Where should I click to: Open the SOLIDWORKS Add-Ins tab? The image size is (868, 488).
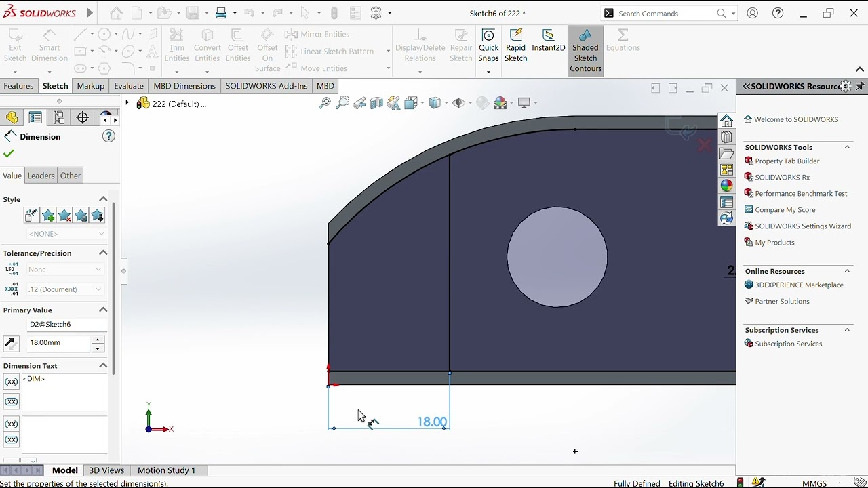(267, 86)
